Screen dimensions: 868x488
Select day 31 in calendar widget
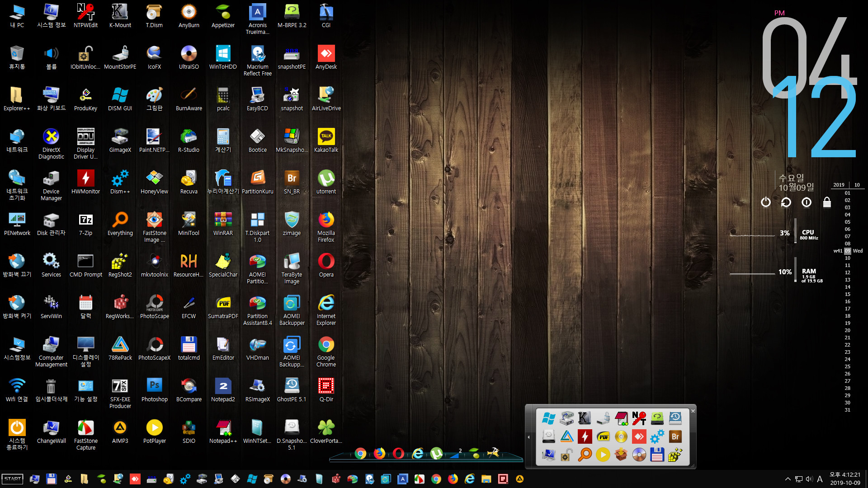click(847, 410)
